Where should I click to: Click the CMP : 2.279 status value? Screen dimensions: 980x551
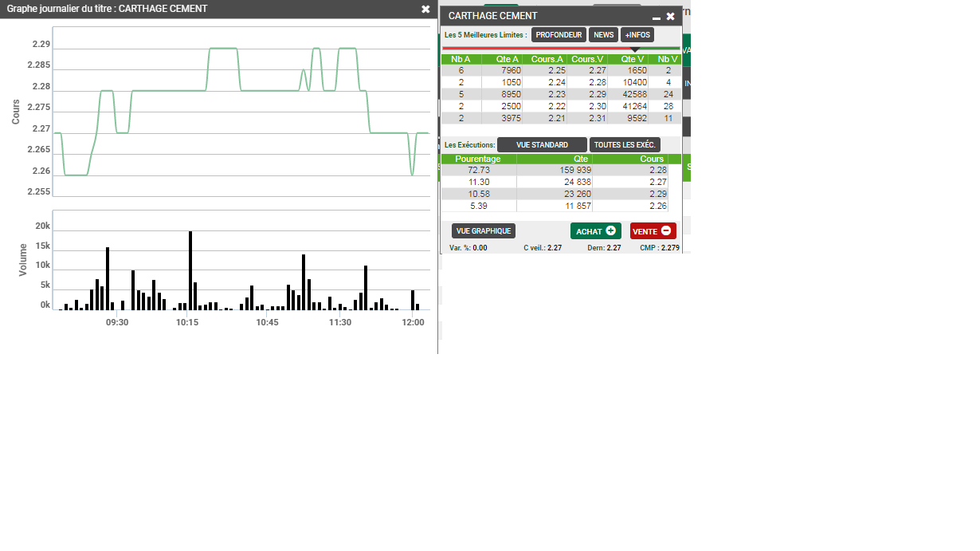(660, 248)
